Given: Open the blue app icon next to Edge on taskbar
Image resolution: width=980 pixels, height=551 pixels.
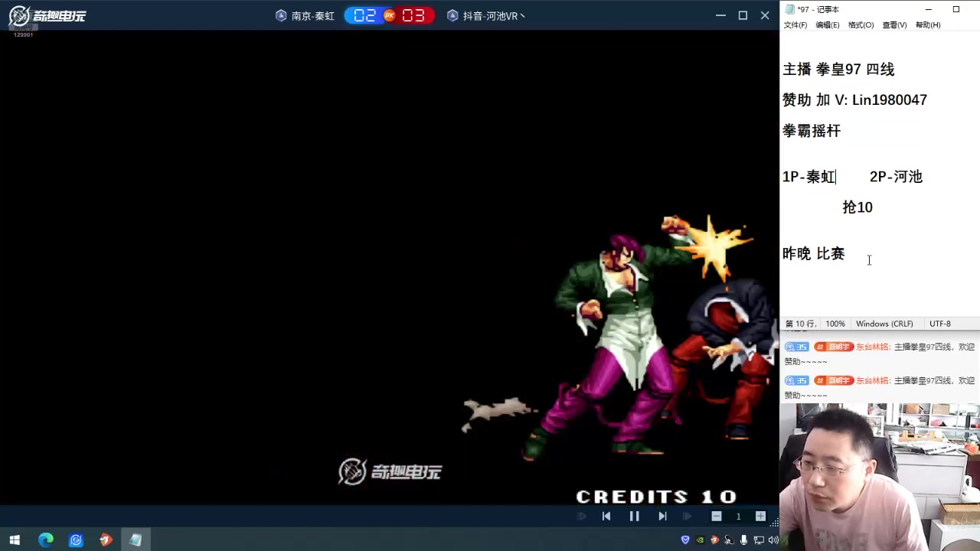Looking at the screenshot, I should point(76,540).
